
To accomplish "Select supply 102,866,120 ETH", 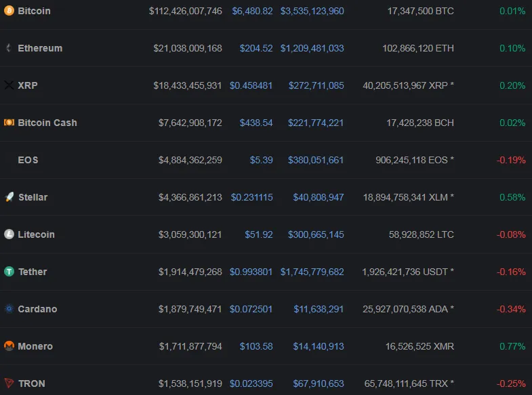I will point(418,48).
